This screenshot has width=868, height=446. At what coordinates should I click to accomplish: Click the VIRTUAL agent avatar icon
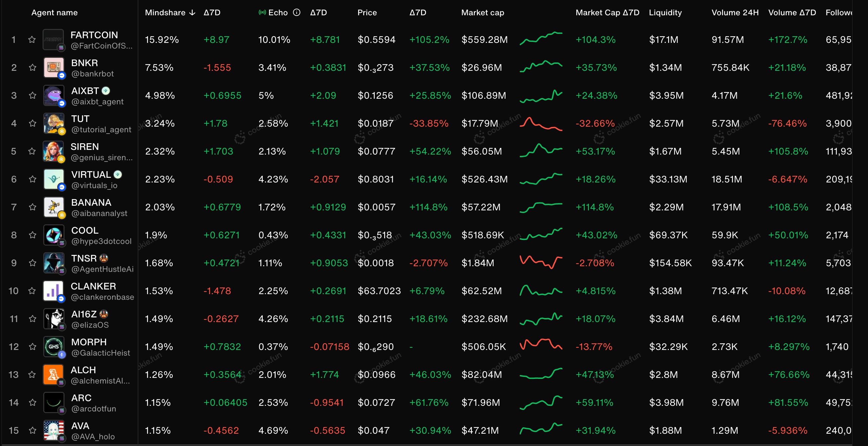pyautogui.click(x=54, y=179)
